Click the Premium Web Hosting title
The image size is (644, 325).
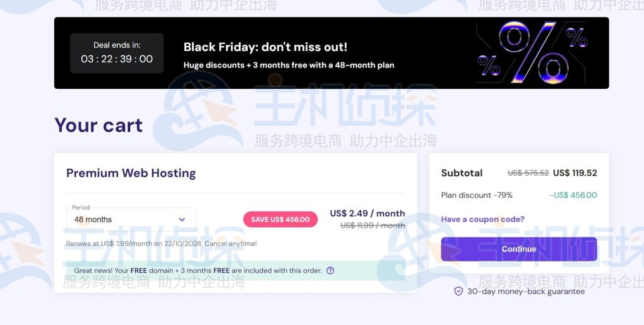[131, 173]
